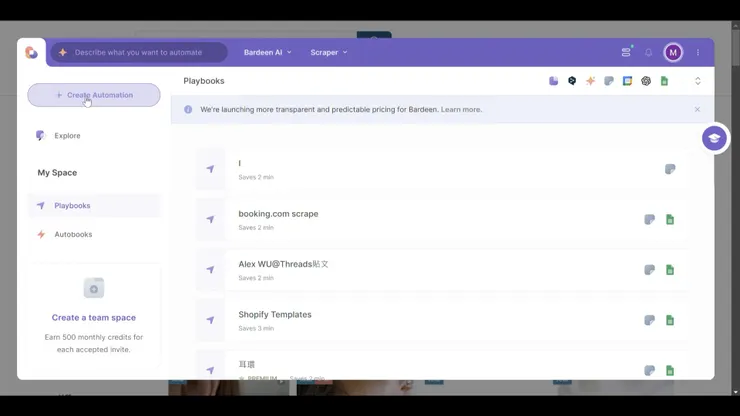Click the Saves 3 min label under Shopify Templates
The image size is (740, 416).
click(x=256, y=328)
